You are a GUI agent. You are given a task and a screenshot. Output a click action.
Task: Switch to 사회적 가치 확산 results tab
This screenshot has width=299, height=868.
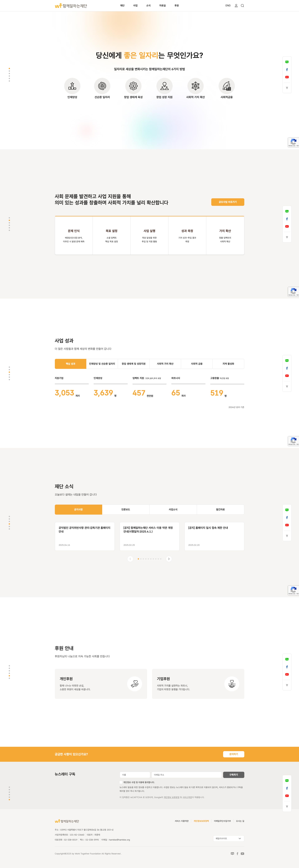165,364
